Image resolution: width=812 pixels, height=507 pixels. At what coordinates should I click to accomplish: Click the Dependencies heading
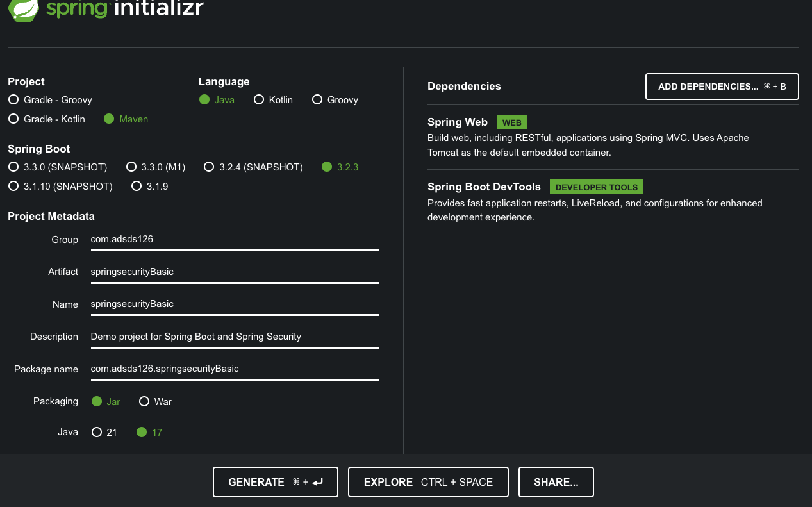(464, 87)
